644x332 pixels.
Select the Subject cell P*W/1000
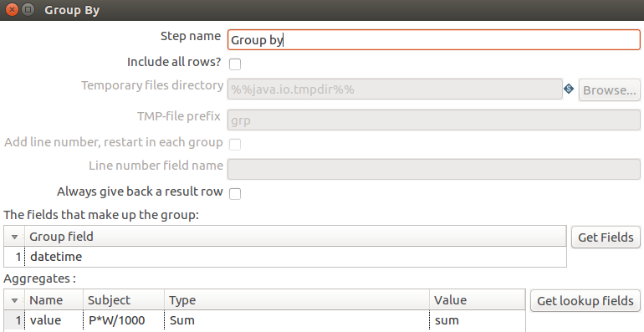pyautogui.click(x=124, y=320)
